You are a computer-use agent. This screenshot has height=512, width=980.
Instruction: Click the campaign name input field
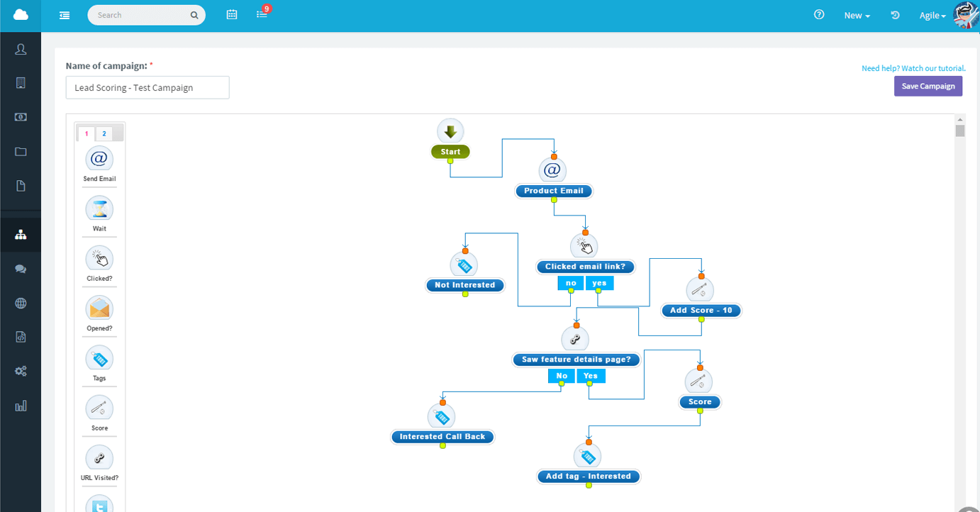[x=147, y=87]
